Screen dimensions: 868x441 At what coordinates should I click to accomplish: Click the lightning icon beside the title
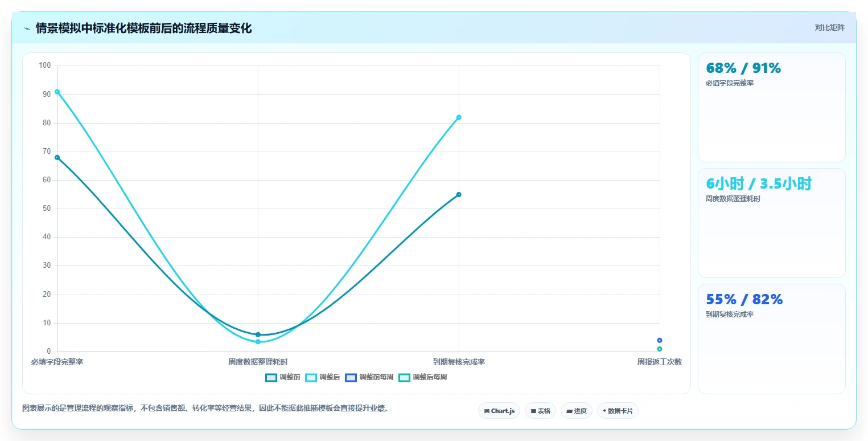pyautogui.click(x=27, y=28)
